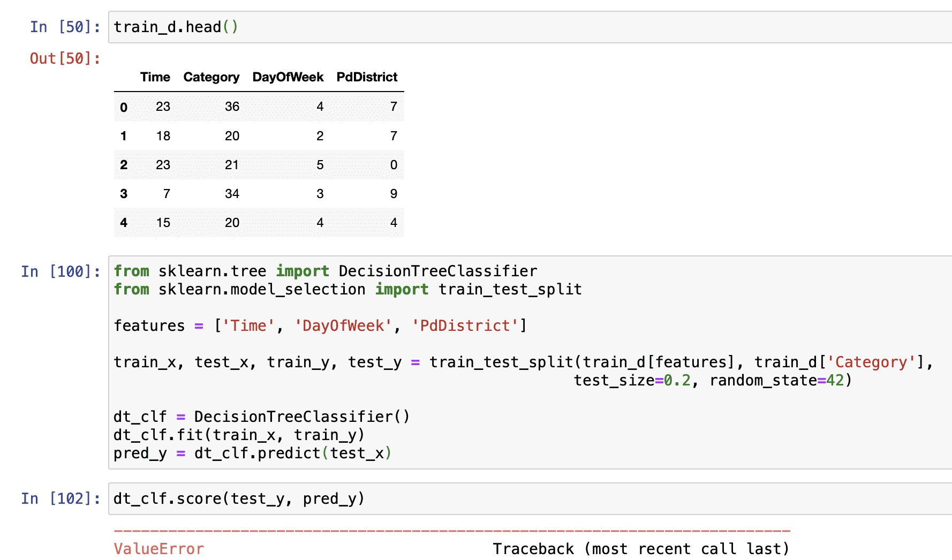Click the PdDistrict column header

pos(367,77)
